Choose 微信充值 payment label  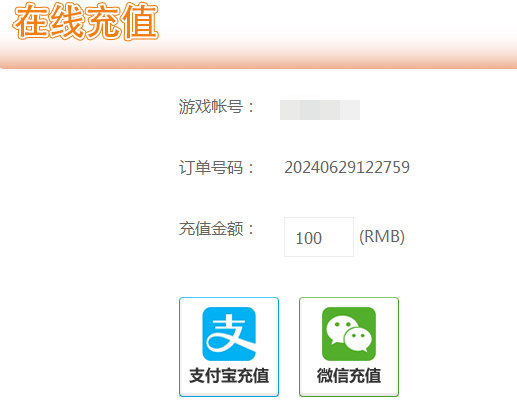(x=349, y=376)
